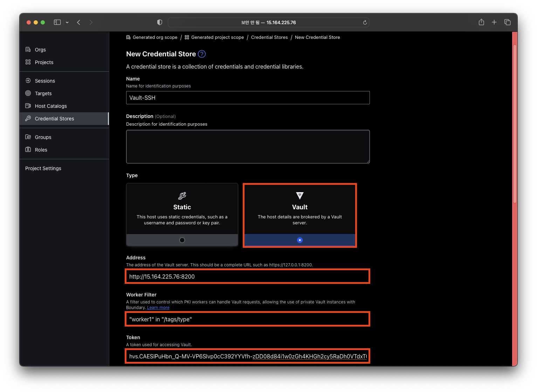
Task: Click the Sessions arrow icon
Action: tap(28, 80)
